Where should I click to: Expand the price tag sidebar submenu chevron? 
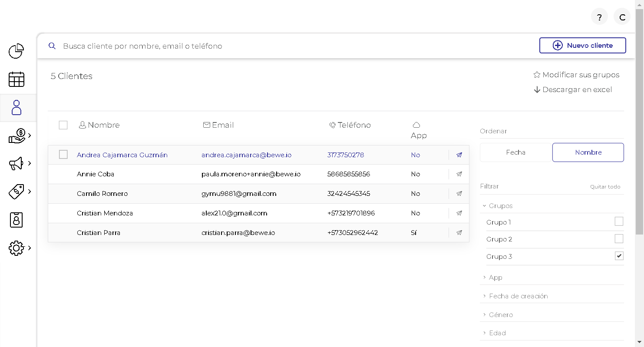[x=30, y=191]
